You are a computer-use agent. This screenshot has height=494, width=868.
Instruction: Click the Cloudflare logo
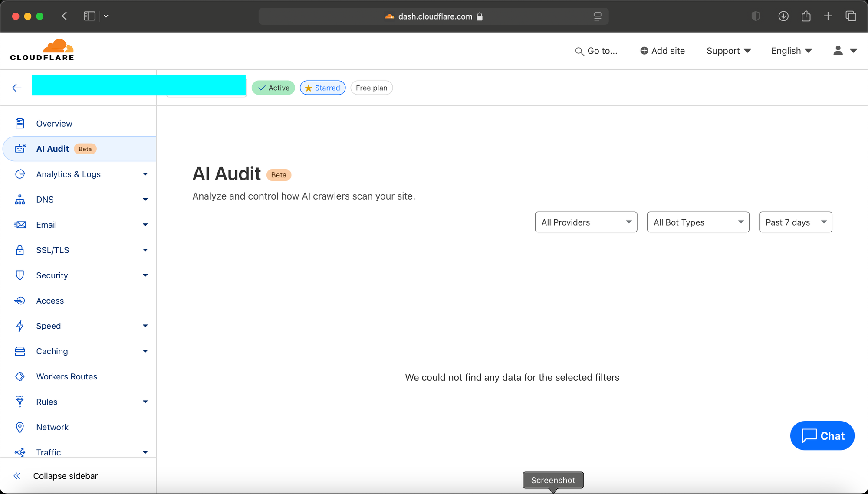tap(42, 50)
